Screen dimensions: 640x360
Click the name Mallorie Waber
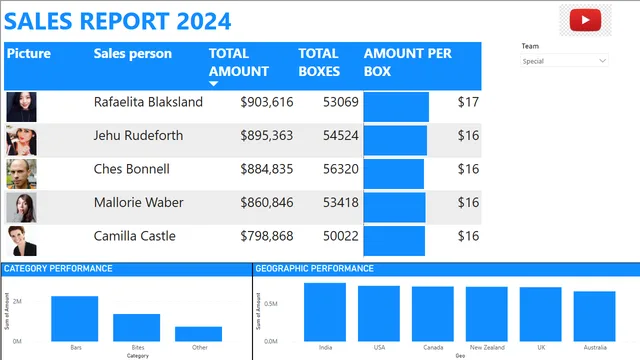point(138,202)
